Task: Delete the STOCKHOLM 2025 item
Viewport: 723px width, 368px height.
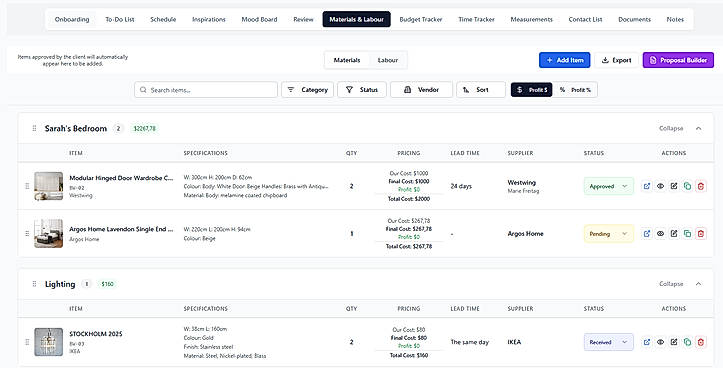Action: coord(701,342)
